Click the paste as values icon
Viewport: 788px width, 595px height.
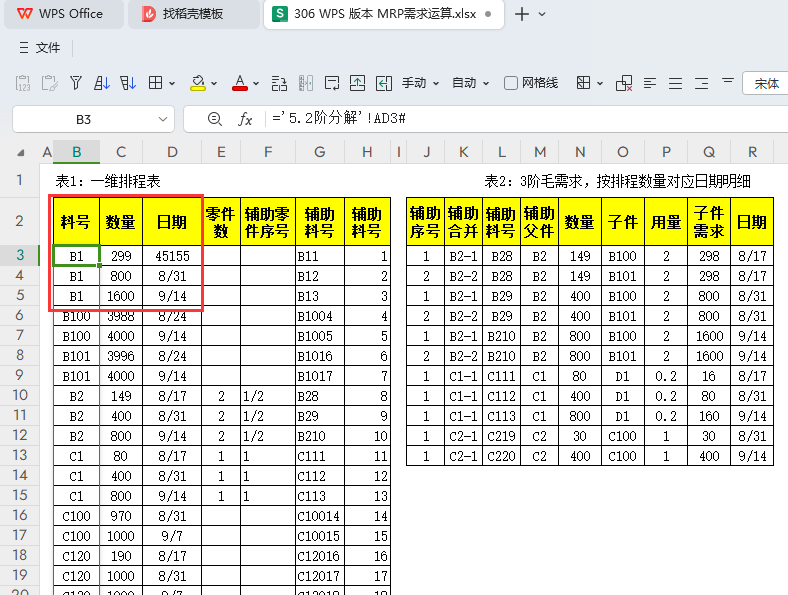(x=23, y=83)
